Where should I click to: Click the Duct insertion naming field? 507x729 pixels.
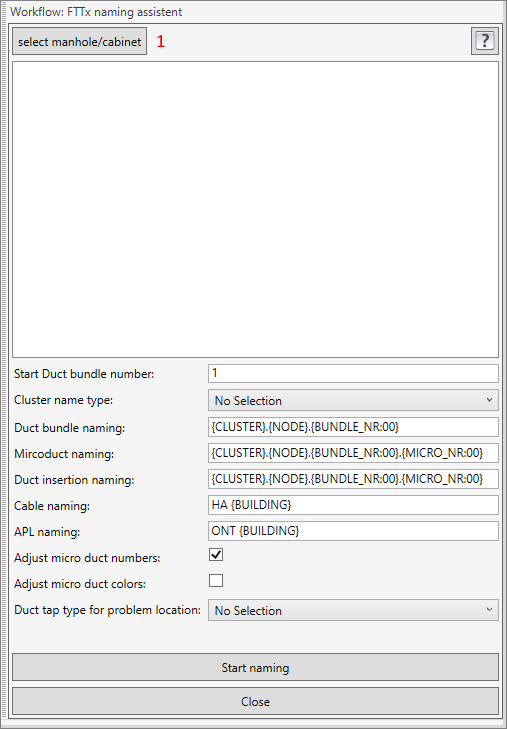[353, 479]
